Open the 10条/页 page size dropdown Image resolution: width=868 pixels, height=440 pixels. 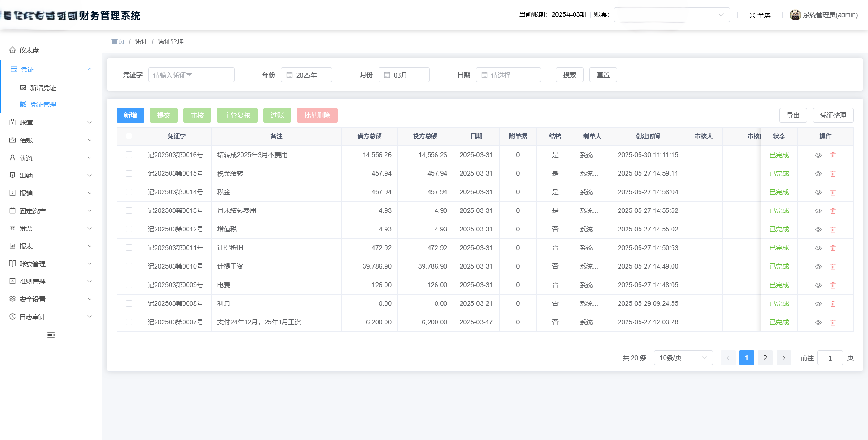(683, 358)
